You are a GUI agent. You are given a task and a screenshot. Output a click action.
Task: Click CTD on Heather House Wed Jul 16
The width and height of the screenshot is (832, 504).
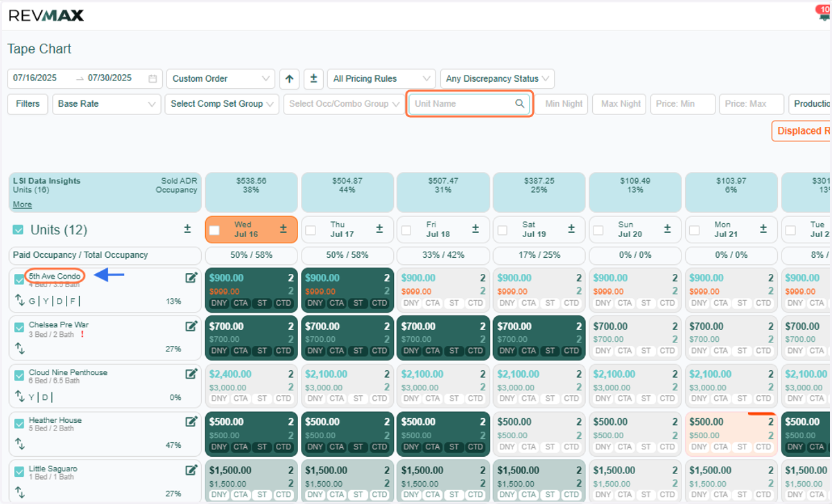[x=283, y=447]
